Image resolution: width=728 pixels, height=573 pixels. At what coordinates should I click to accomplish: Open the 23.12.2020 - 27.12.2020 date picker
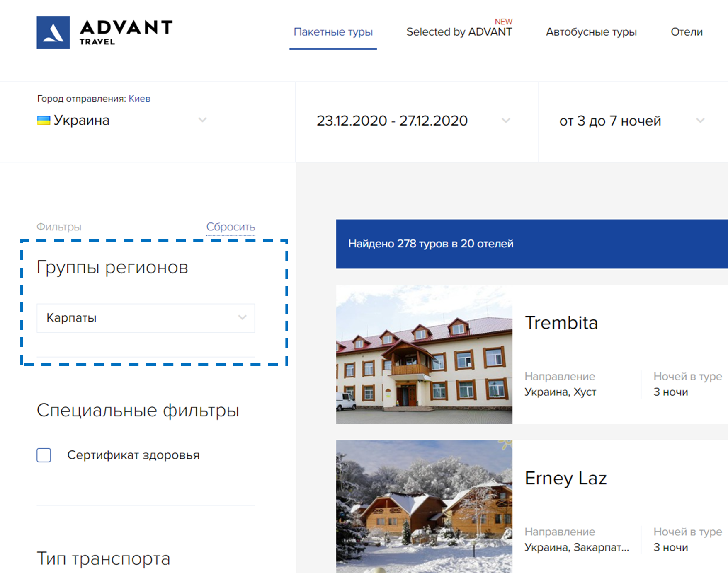coord(392,121)
